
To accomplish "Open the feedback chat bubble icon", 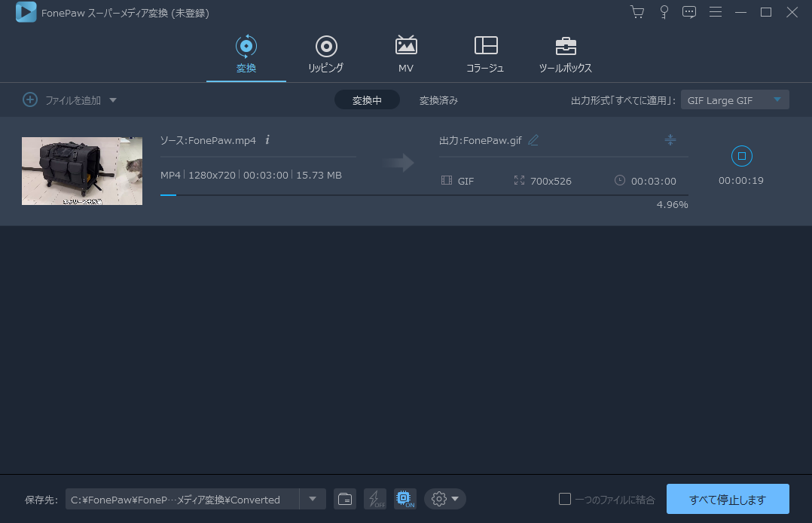I will point(688,12).
